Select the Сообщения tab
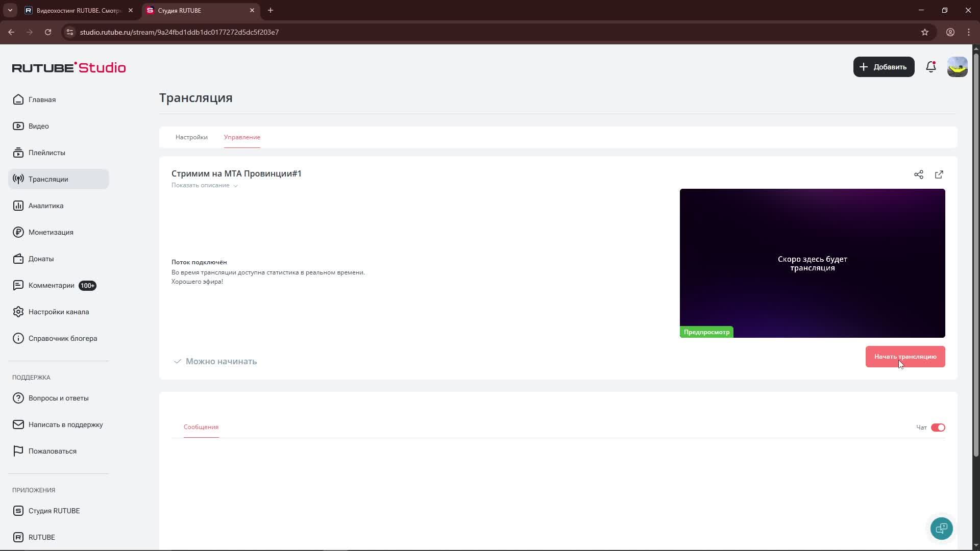This screenshot has height=551, width=980. 201,427
